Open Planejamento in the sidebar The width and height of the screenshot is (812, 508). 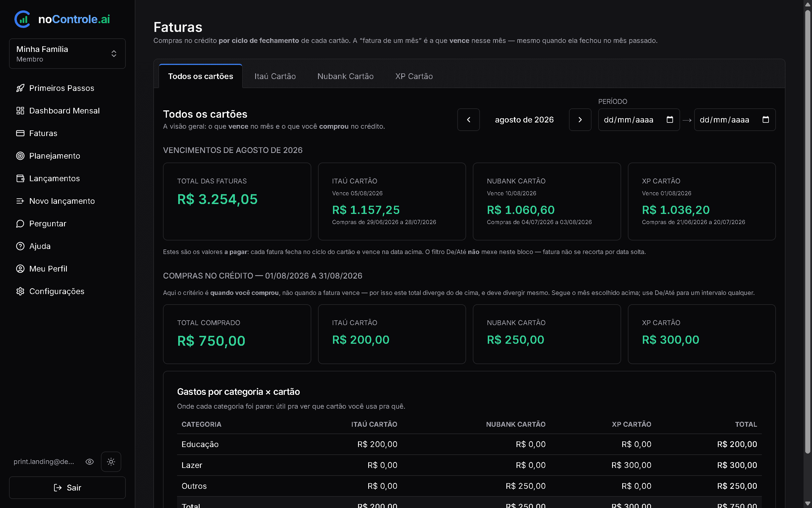click(67, 156)
